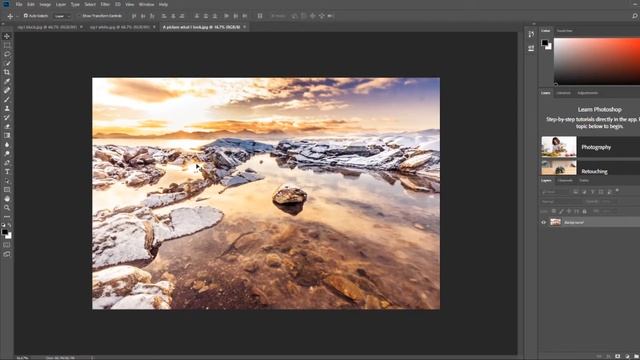Select the Rectangle shape tool
The image size is (640, 360).
pyautogui.click(x=7, y=189)
